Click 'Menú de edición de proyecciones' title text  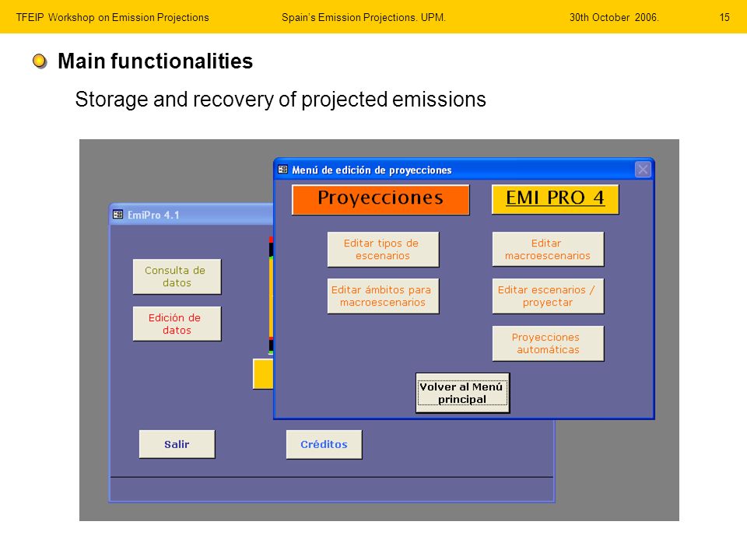[372, 170]
